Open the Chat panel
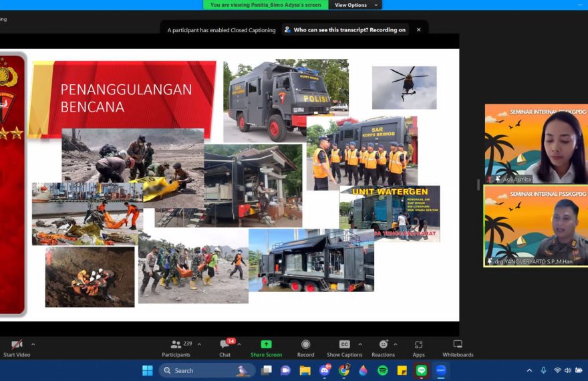Screen dimensions: 588x381 (x=225, y=345)
